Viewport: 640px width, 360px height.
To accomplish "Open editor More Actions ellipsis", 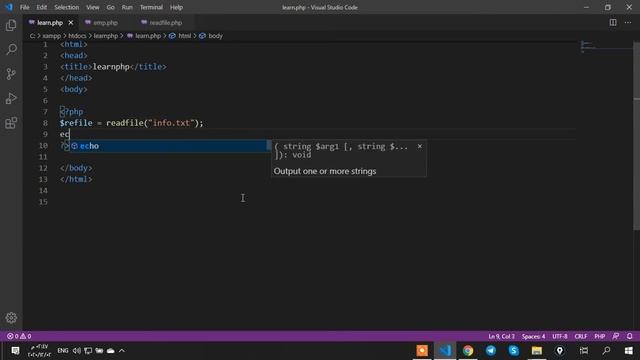I will tap(628, 22).
